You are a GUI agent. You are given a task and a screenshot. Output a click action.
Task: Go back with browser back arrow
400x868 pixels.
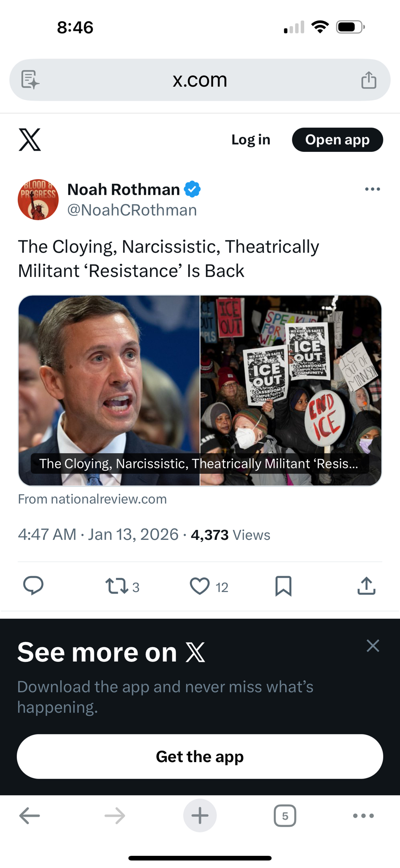coord(30,816)
